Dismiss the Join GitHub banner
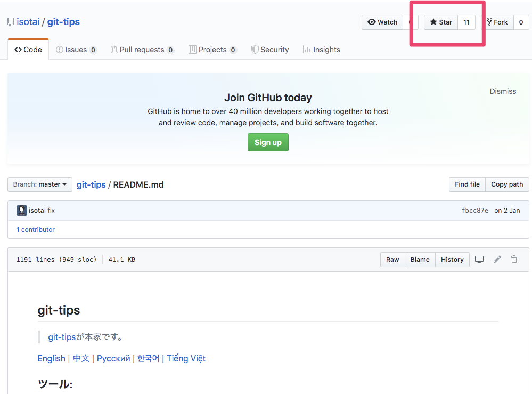 [503, 91]
